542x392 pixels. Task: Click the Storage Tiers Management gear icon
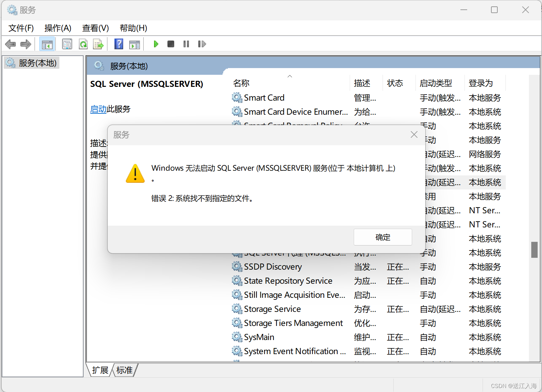click(x=237, y=323)
